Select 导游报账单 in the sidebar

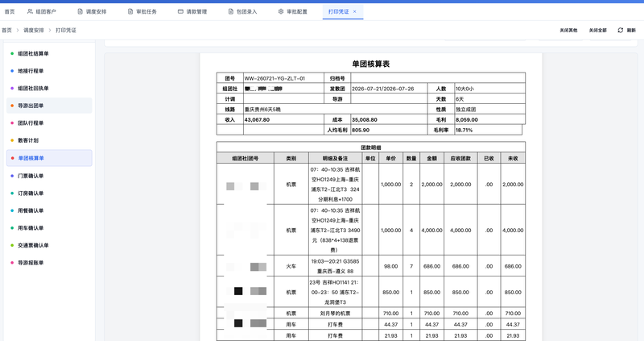(x=49, y=263)
